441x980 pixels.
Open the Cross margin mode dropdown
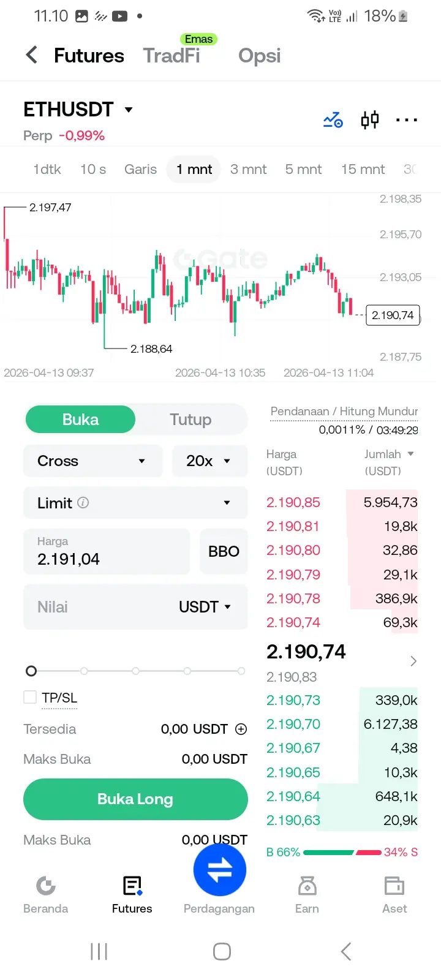(x=92, y=461)
